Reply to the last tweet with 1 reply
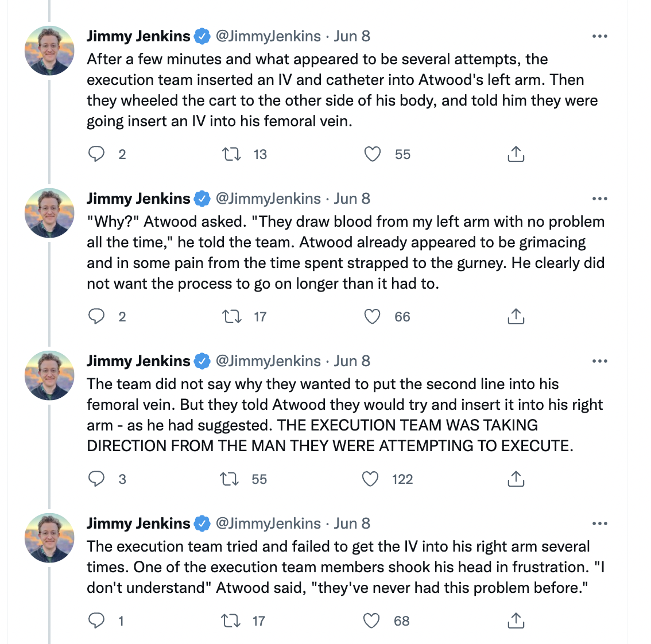Viewport: 651px width, 644px height. click(96, 620)
